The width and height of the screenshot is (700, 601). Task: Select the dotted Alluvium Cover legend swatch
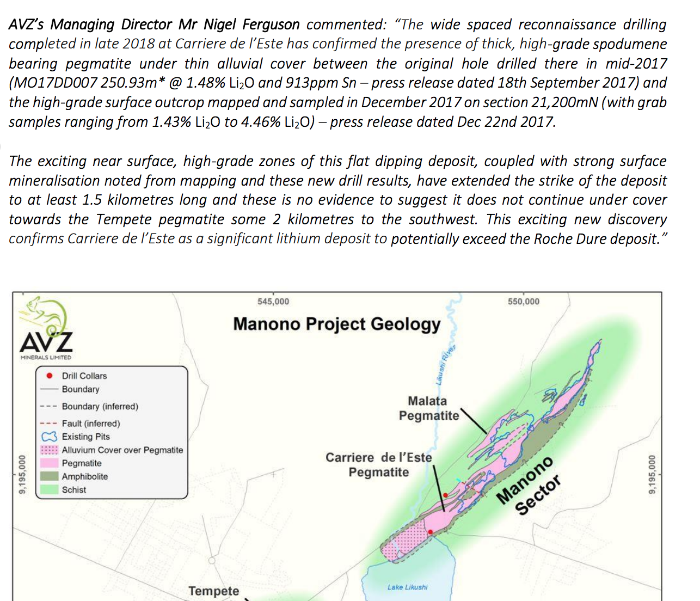49,450
